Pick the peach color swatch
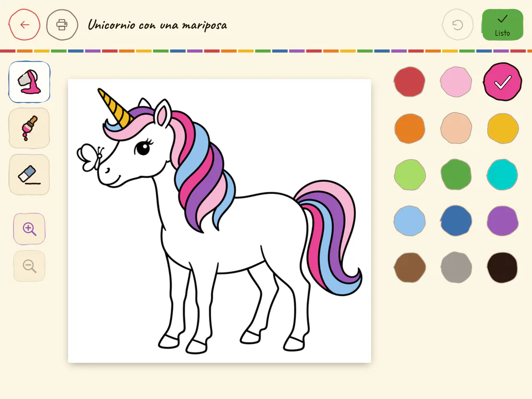This screenshot has width=532, height=399. click(x=456, y=128)
